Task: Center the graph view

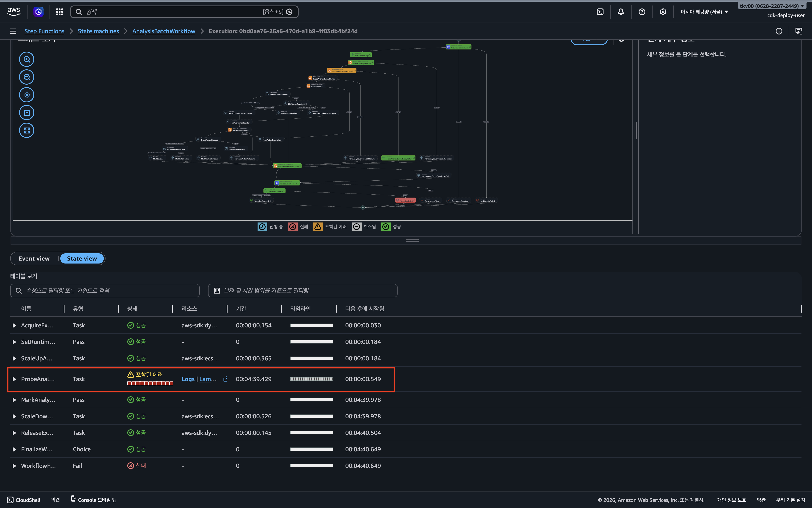Action: tap(27, 95)
